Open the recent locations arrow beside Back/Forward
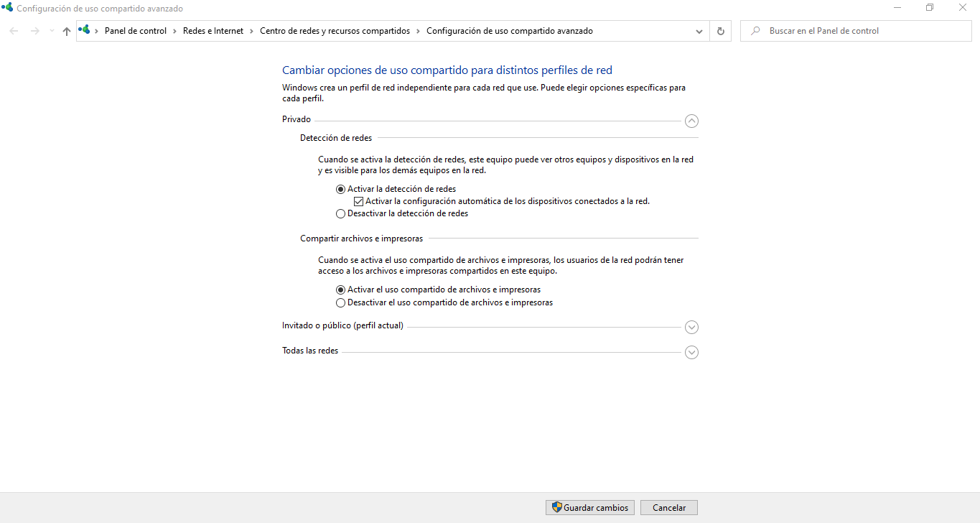Image resolution: width=980 pixels, height=523 pixels. click(52, 31)
